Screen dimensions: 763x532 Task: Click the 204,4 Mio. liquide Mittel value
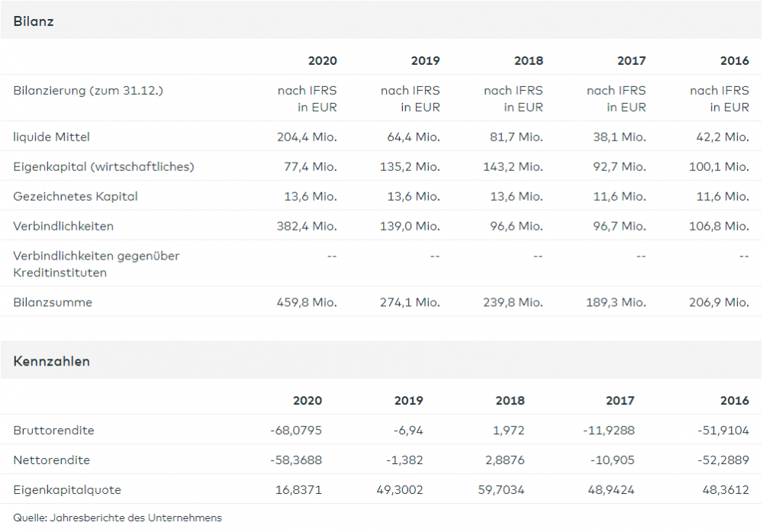click(x=307, y=137)
